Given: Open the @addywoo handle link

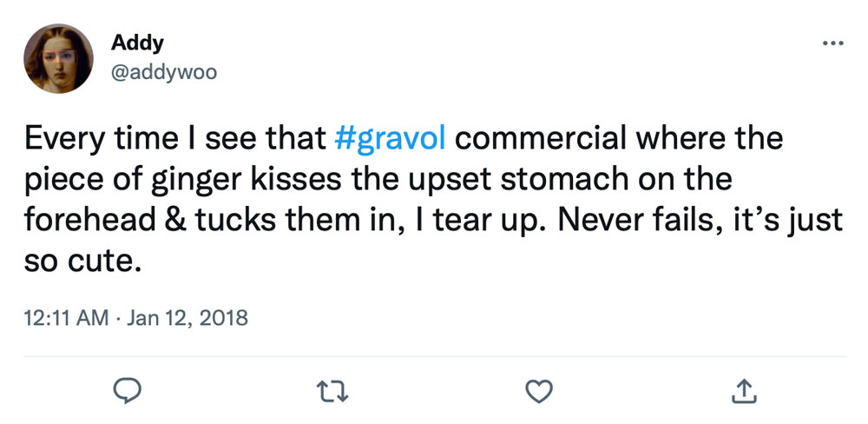Looking at the screenshot, I should point(164,72).
